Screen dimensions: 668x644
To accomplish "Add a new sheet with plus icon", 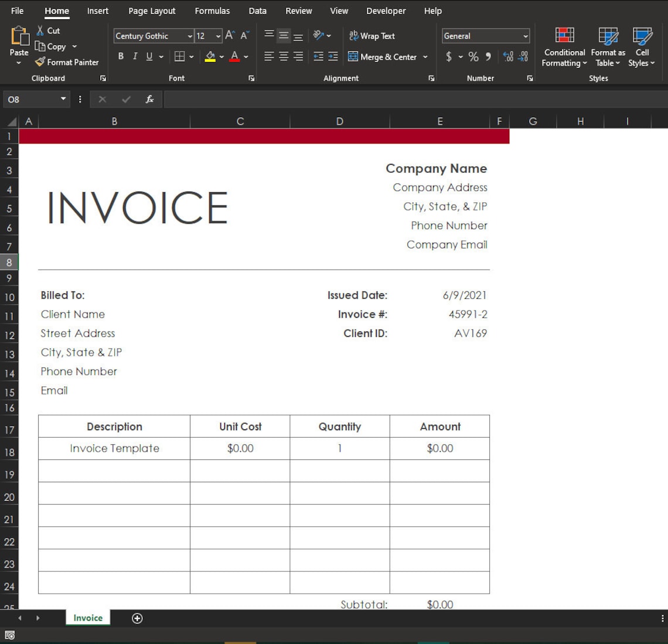I will click(x=137, y=618).
